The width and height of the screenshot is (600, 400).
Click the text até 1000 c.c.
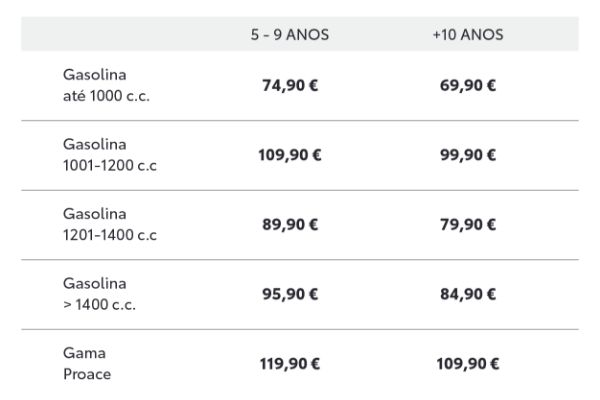coord(106,96)
